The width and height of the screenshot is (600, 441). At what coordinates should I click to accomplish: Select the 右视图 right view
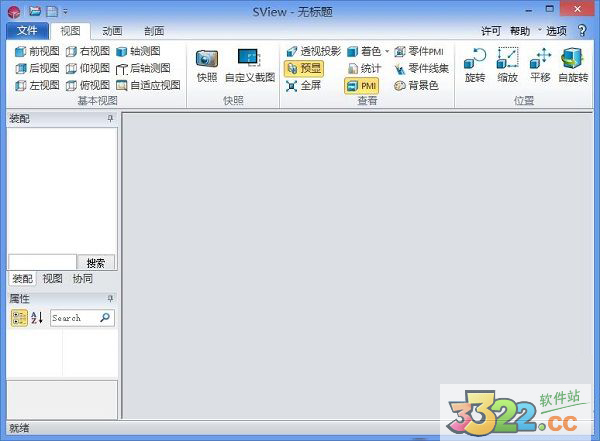88,51
